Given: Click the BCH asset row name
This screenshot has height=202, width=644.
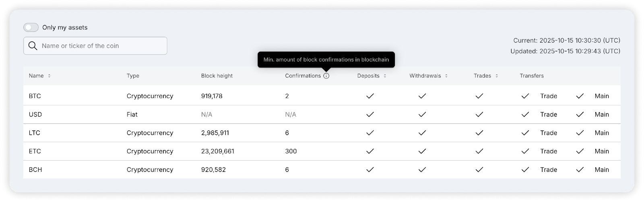Looking at the screenshot, I should [x=35, y=170].
